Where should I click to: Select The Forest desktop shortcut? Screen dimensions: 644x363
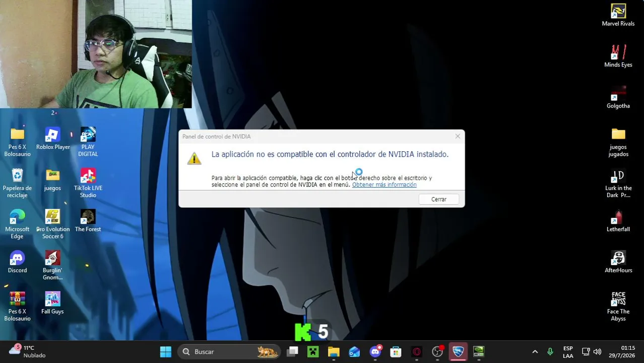coord(88,221)
